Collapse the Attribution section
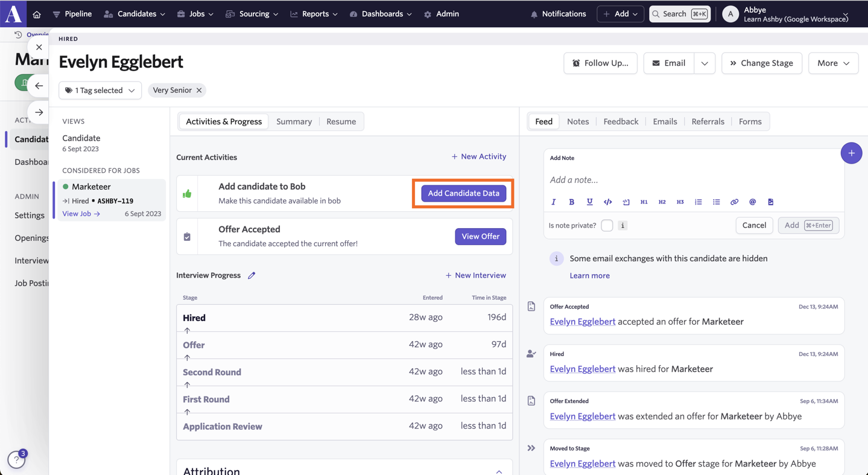Image resolution: width=868 pixels, height=475 pixels. click(x=499, y=472)
